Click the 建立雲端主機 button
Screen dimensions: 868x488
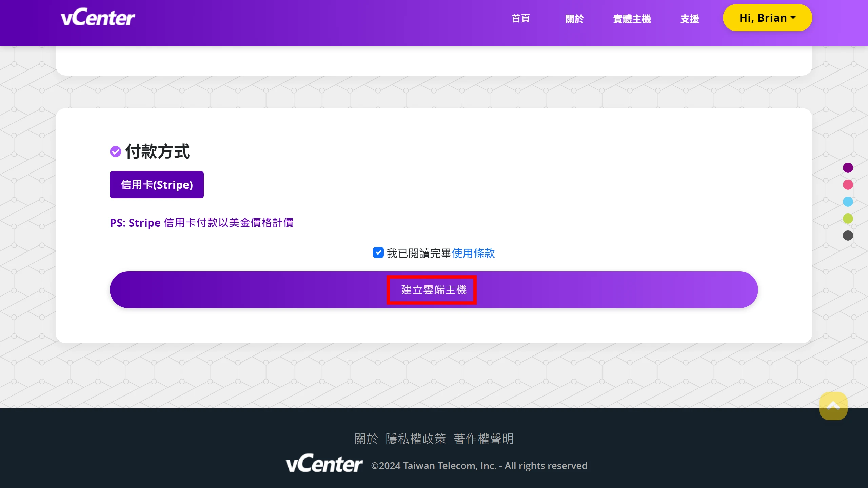(x=432, y=290)
